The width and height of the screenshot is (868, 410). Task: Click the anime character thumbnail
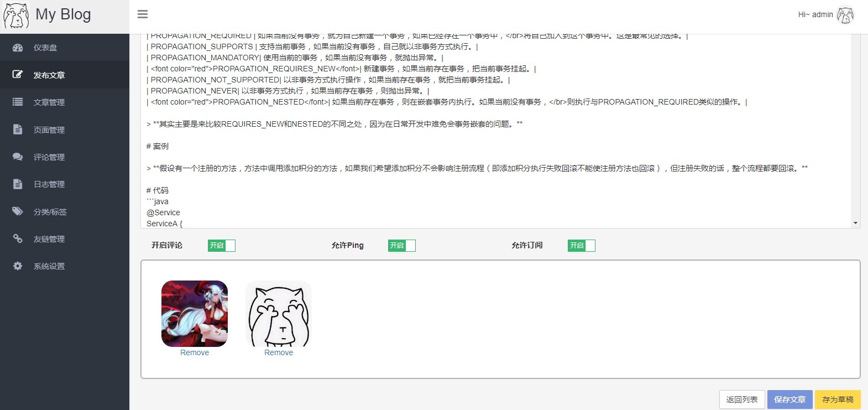[x=195, y=314]
